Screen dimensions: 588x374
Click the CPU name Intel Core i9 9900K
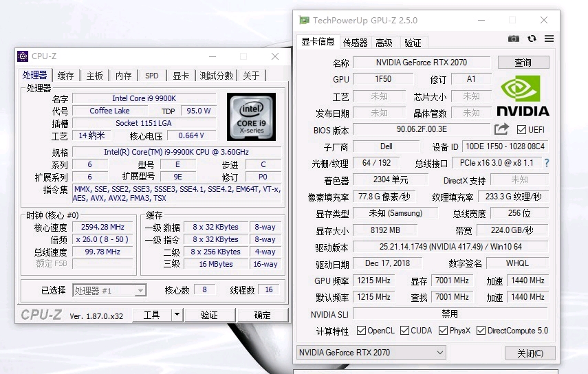[144, 98]
